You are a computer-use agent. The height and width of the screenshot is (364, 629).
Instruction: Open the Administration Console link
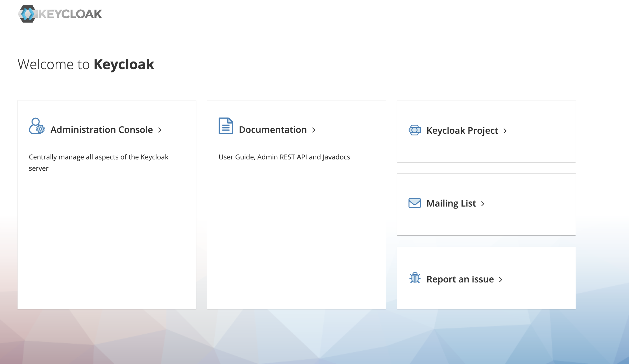click(101, 130)
